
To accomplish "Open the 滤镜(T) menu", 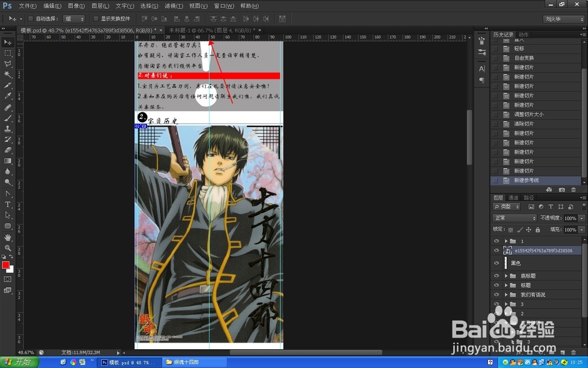I will [x=173, y=6].
